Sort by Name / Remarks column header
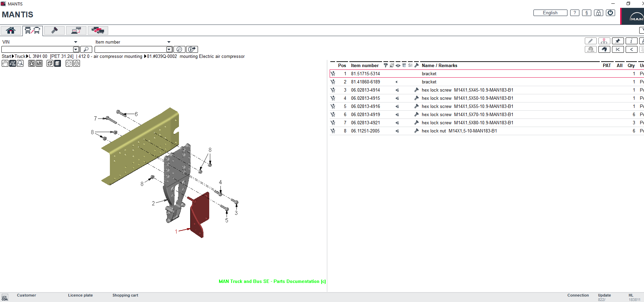This screenshot has width=644, height=302. pos(440,65)
